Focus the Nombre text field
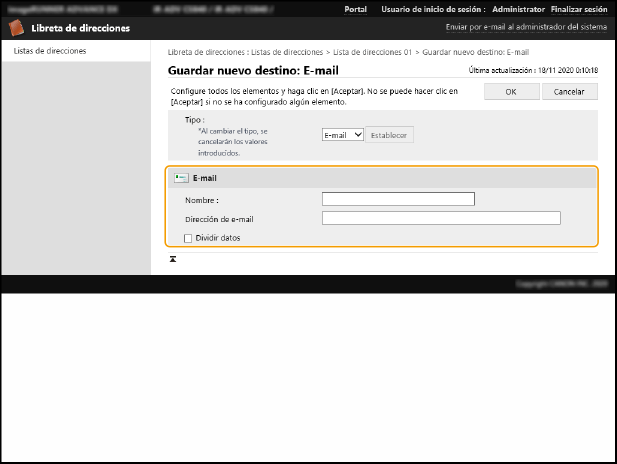617x464 pixels. coord(398,199)
